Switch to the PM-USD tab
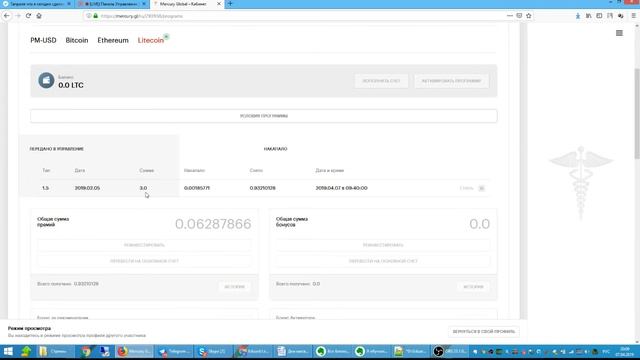 (x=43, y=40)
